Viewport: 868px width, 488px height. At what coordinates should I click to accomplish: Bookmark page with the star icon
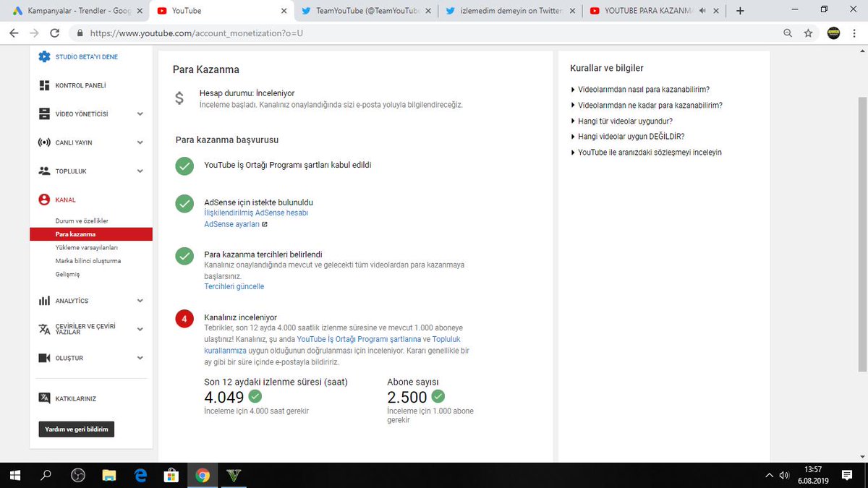[808, 33]
